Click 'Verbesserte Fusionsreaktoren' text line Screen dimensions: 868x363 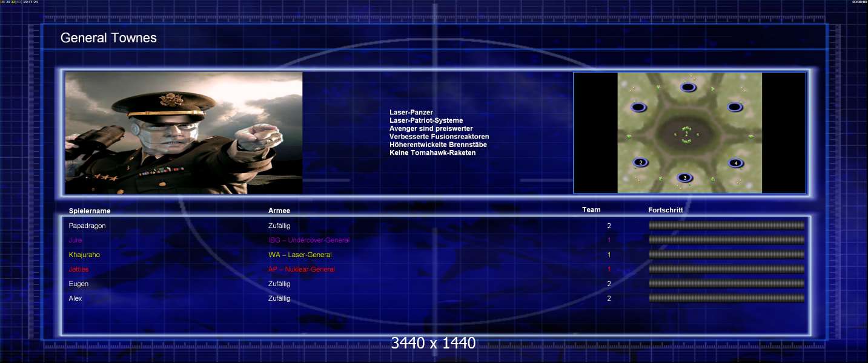point(439,137)
